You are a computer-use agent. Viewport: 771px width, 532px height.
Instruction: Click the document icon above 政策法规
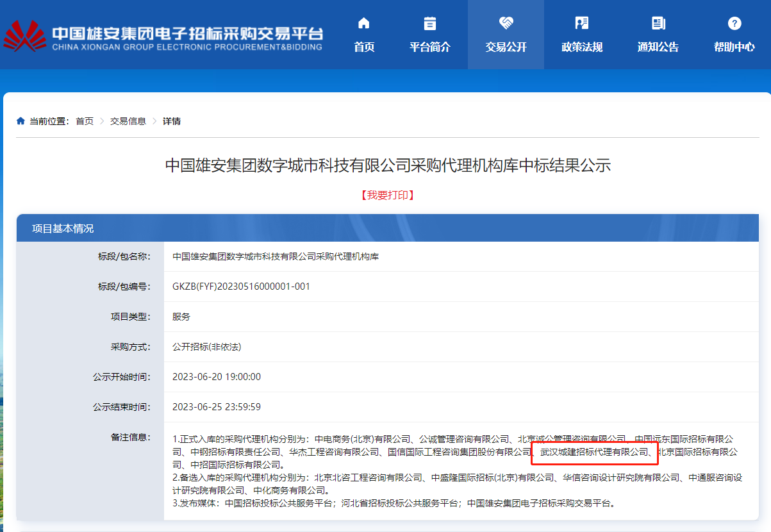582,24
